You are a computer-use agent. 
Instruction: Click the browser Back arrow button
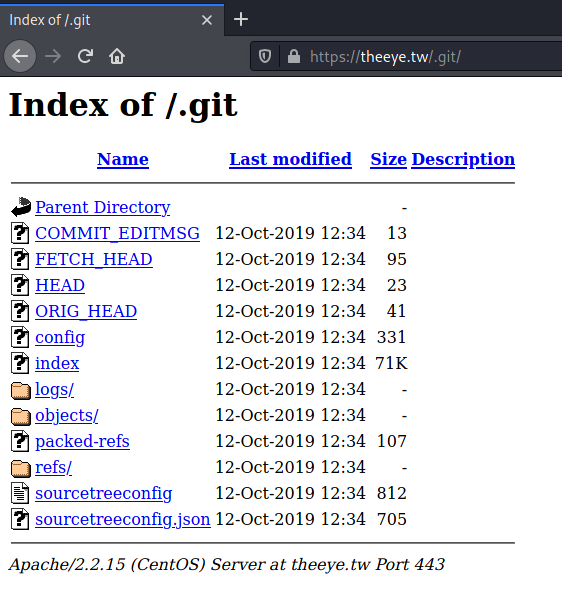coord(20,56)
